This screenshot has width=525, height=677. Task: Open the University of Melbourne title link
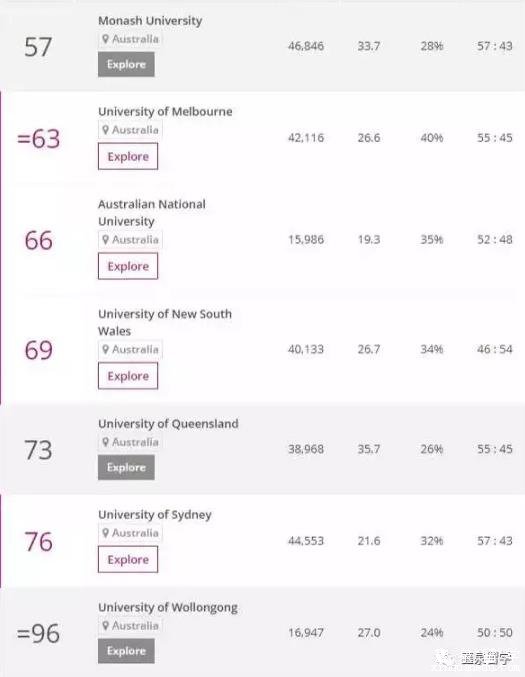pyautogui.click(x=165, y=112)
